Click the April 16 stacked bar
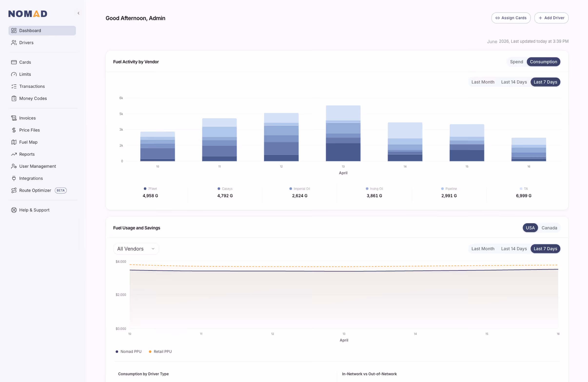588x382 pixels. (529, 150)
